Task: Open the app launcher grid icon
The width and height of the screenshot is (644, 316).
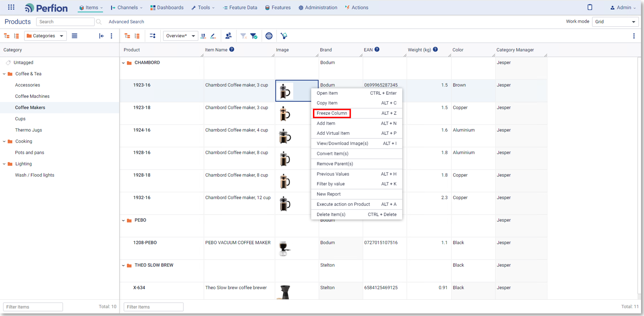Action: point(11,7)
